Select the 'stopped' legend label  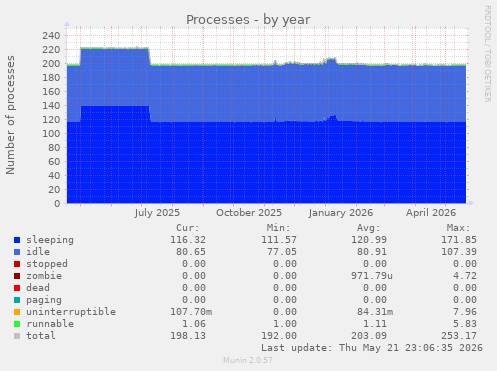(x=47, y=264)
